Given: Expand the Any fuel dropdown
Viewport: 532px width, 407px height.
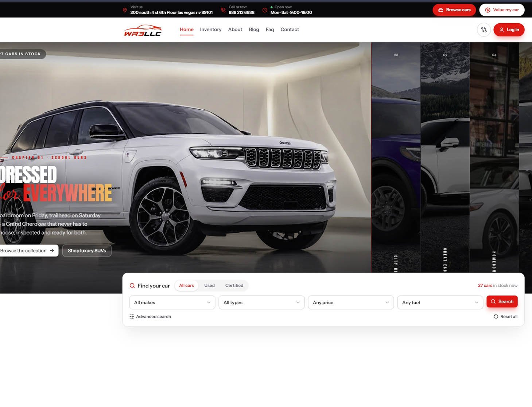Looking at the screenshot, I should tap(440, 302).
